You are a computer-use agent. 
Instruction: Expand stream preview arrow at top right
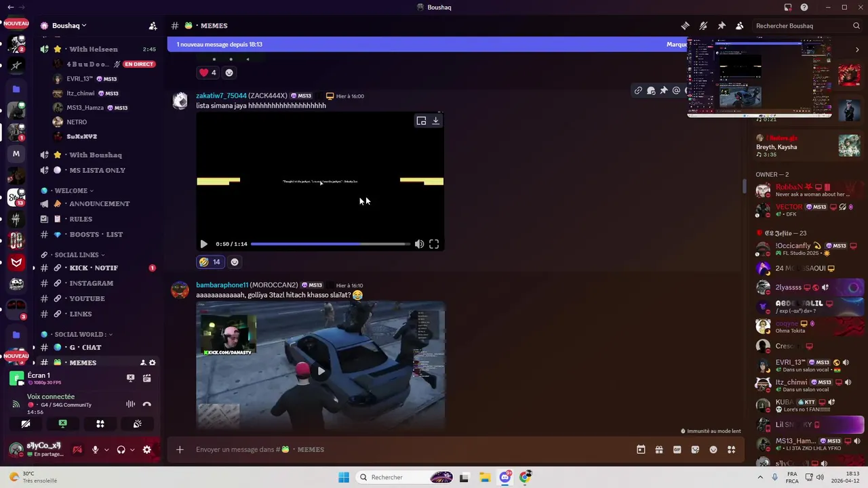coord(857,49)
